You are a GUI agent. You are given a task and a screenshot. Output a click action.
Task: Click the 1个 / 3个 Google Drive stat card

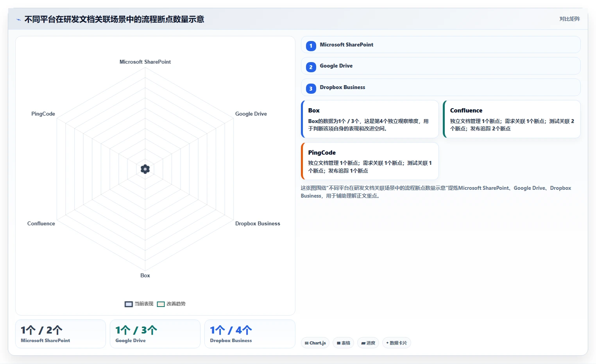(155, 334)
